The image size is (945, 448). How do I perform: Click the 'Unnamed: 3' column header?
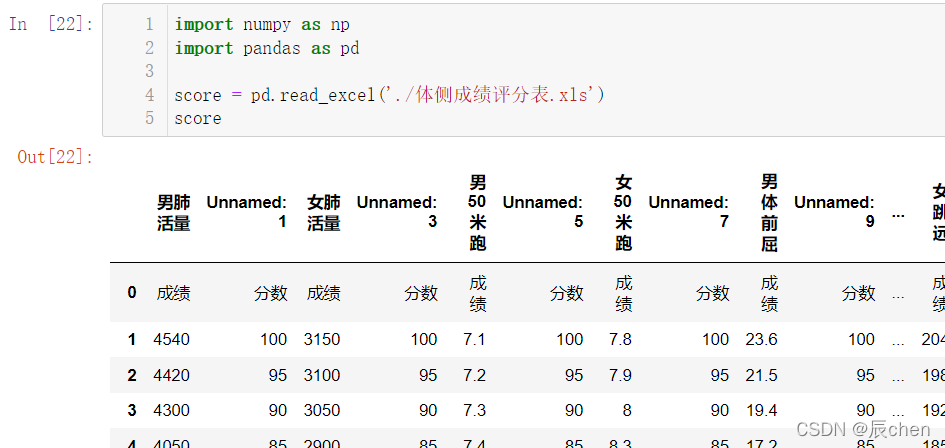coord(397,212)
